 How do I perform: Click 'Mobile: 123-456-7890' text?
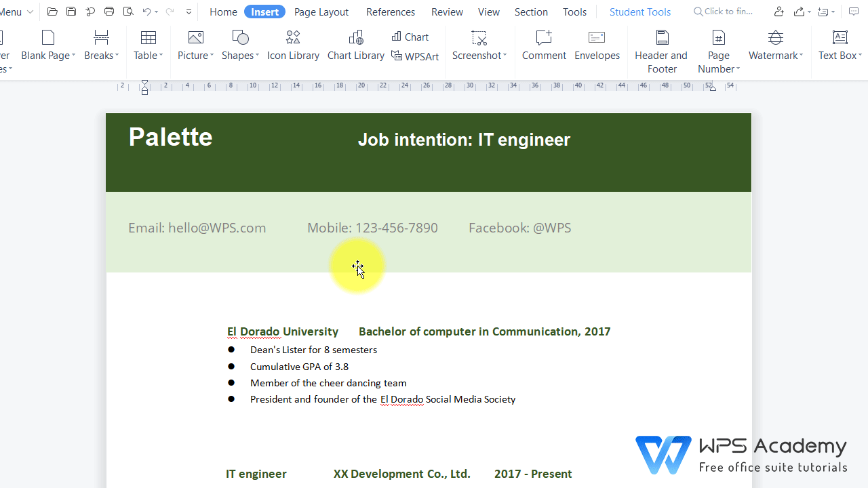click(372, 228)
